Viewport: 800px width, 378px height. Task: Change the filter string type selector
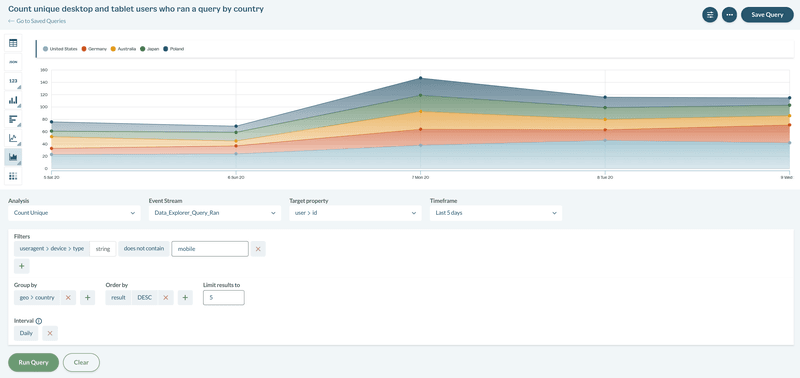point(103,249)
